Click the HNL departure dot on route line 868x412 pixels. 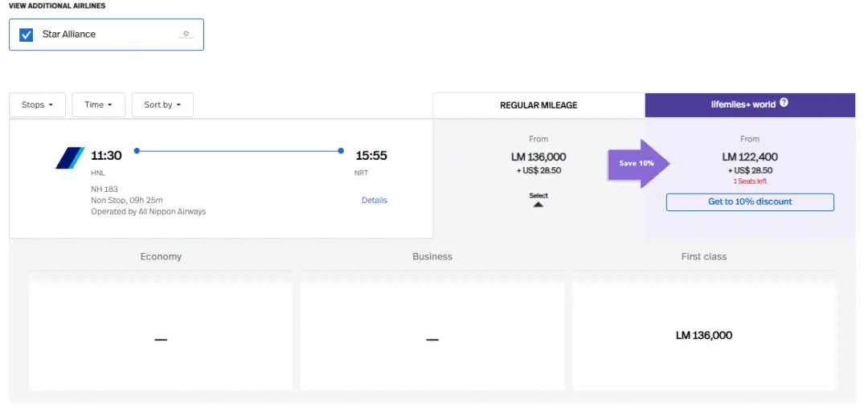click(x=137, y=150)
